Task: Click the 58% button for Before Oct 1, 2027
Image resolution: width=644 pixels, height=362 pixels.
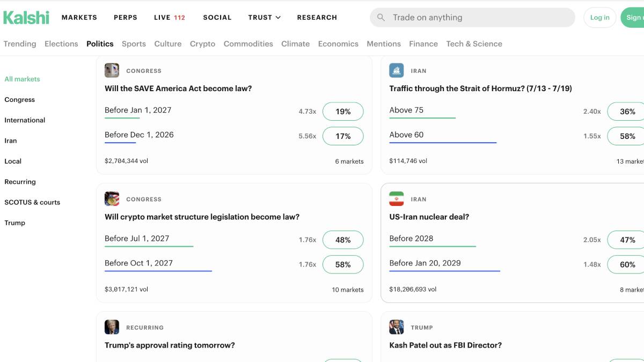Action: tap(343, 264)
